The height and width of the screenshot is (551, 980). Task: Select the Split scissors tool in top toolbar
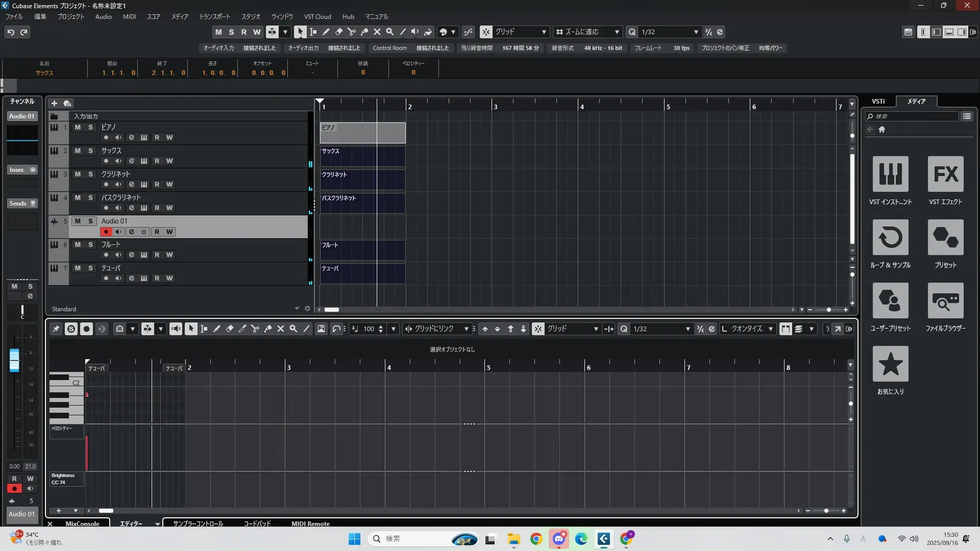[351, 32]
